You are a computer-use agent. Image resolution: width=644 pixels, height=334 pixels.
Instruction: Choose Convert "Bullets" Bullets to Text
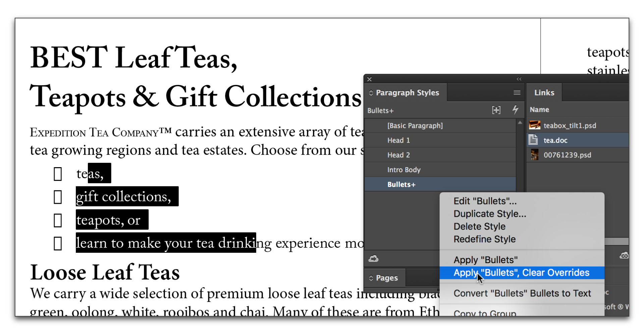tap(522, 293)
